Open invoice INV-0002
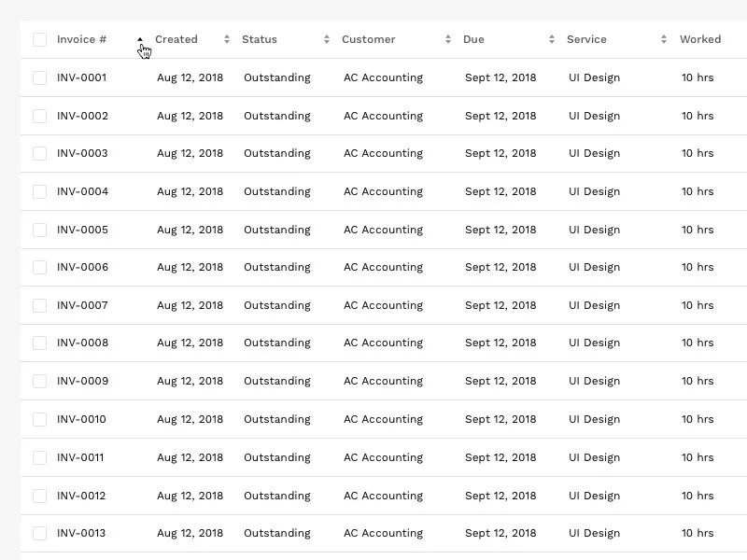 (x=82, y=116)
